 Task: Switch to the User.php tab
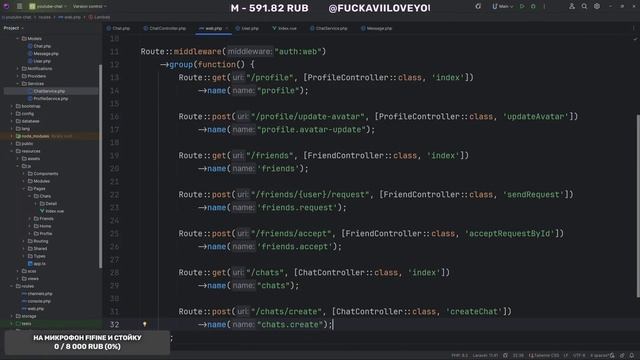[247, 29]
